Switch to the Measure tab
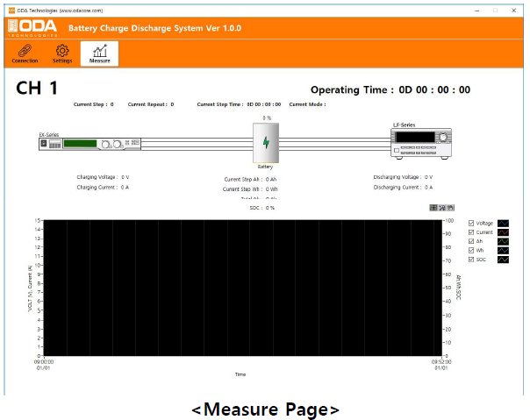The image size is (530, 420). tap(100, 54)
